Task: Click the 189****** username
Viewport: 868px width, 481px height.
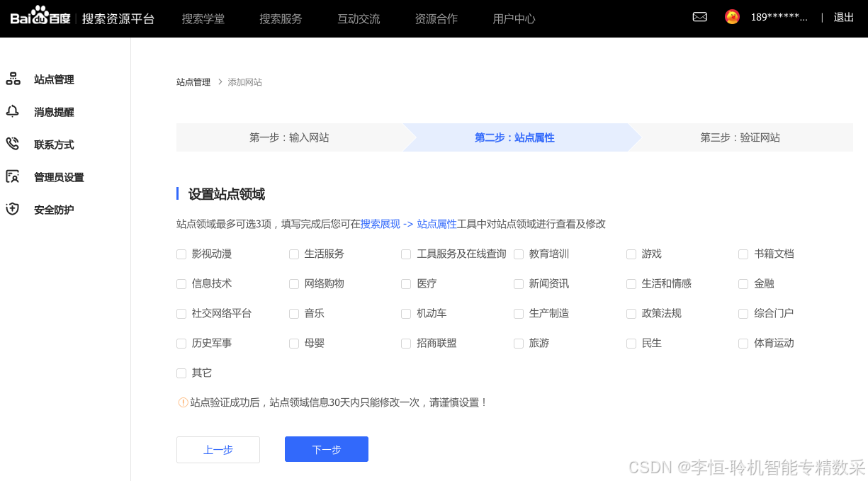Action: [779, 17]
